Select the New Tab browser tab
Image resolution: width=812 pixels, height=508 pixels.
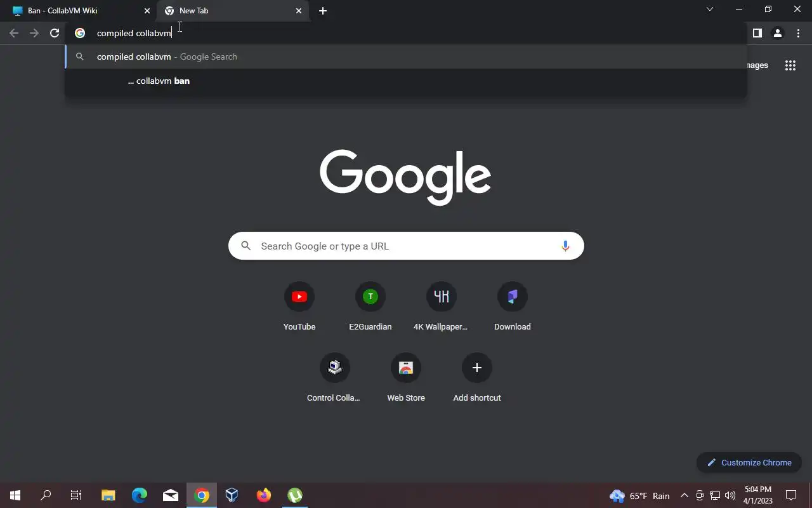[x=232, y=11]
